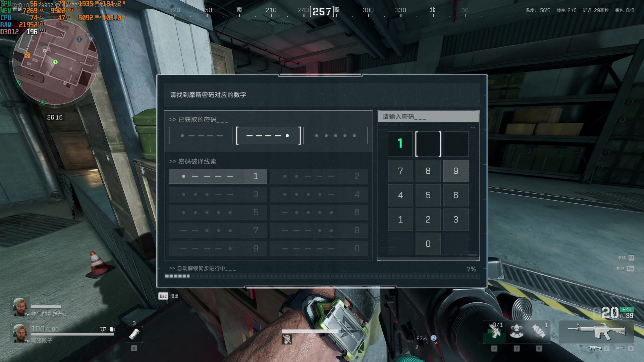Click morse clue row for digit 6
Viewport: 644px width, 362px height.
pos(319,213)
